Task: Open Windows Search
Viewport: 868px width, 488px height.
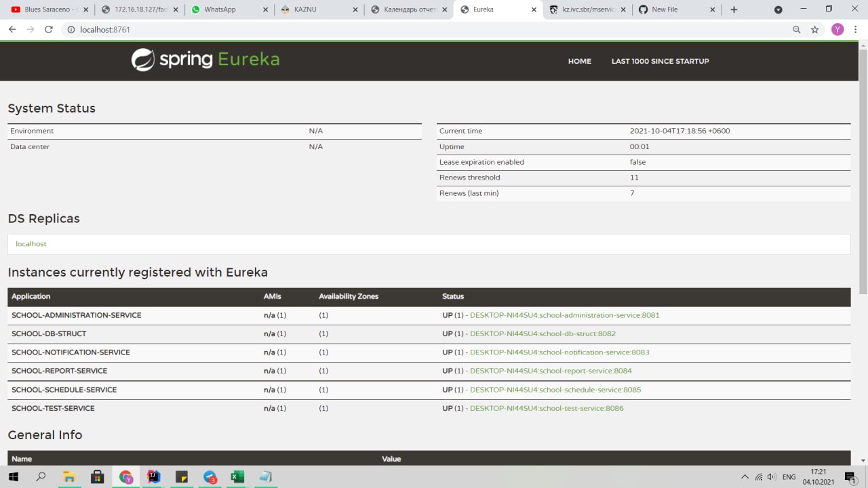Action: pyautogui.click(x=41, y=477)
